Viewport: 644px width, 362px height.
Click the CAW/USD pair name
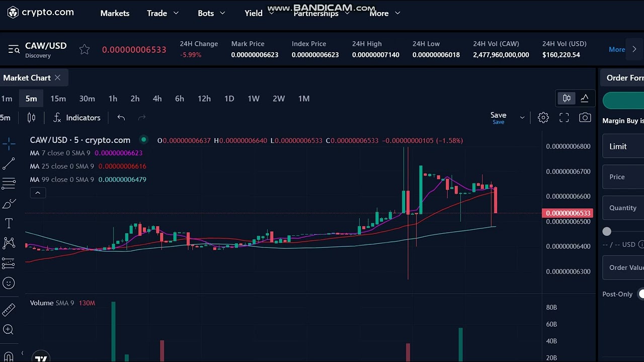tap(46, 46)
